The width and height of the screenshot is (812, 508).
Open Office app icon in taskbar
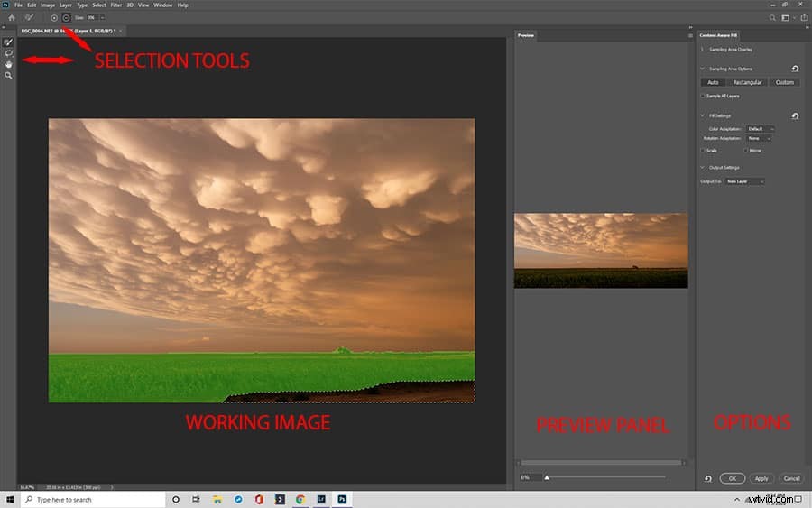coord(259,499)
